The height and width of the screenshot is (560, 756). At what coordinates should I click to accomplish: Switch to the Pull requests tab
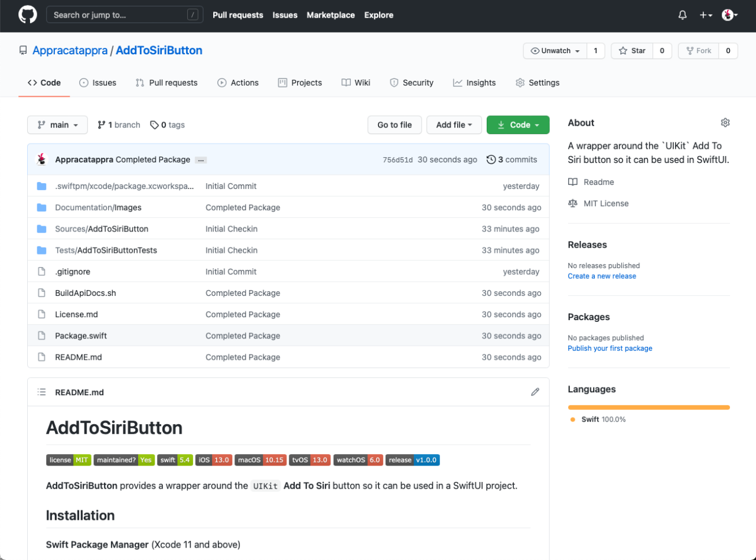167,83
